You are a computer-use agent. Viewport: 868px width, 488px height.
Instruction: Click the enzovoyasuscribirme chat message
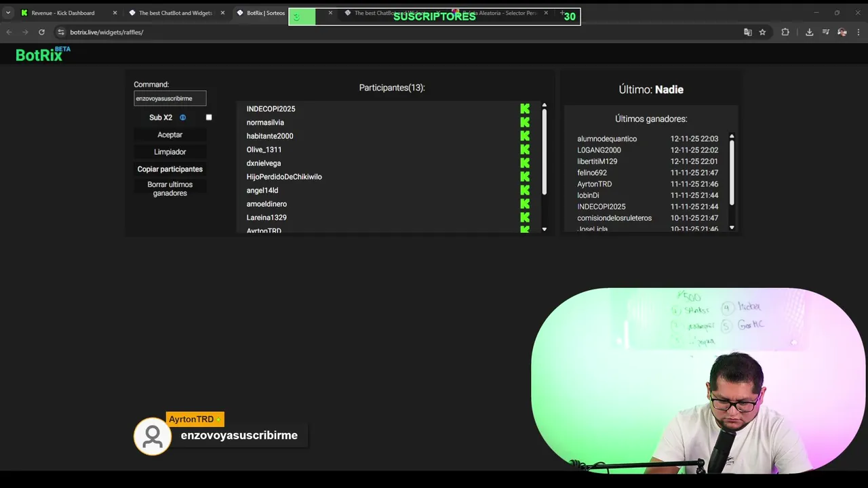pos(239,435)
